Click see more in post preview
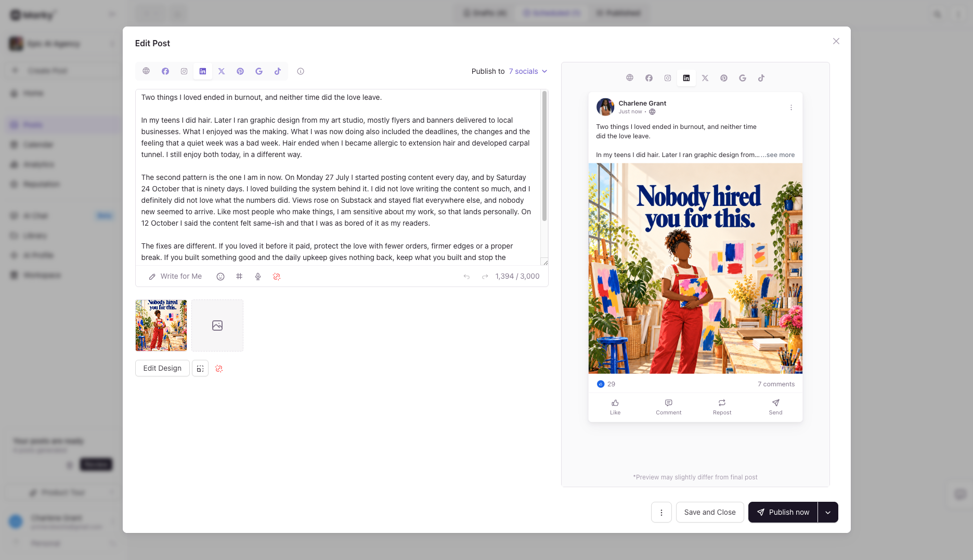Viewport: 973px width, 560px height. tap(780, 155)
